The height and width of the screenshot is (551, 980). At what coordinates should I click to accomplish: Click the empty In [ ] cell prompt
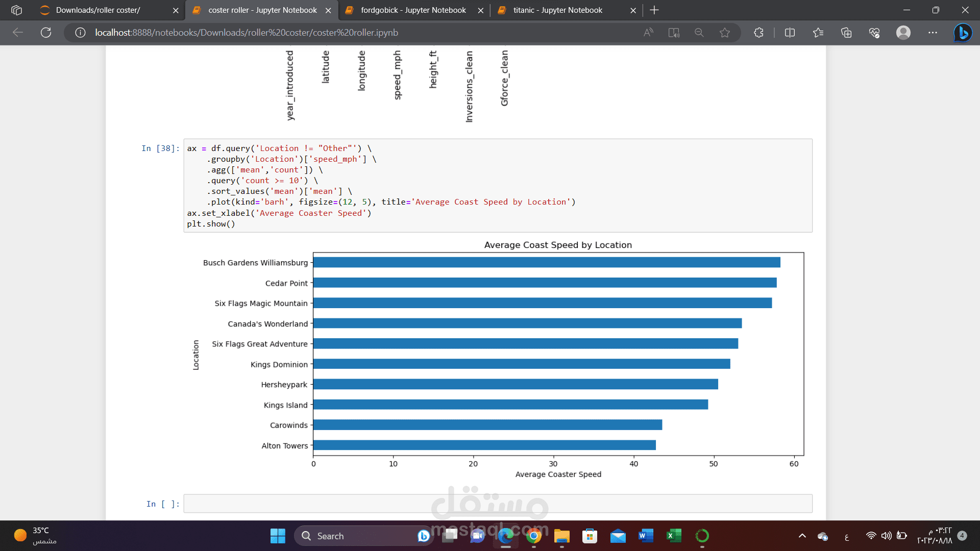[x=163, y=504]
